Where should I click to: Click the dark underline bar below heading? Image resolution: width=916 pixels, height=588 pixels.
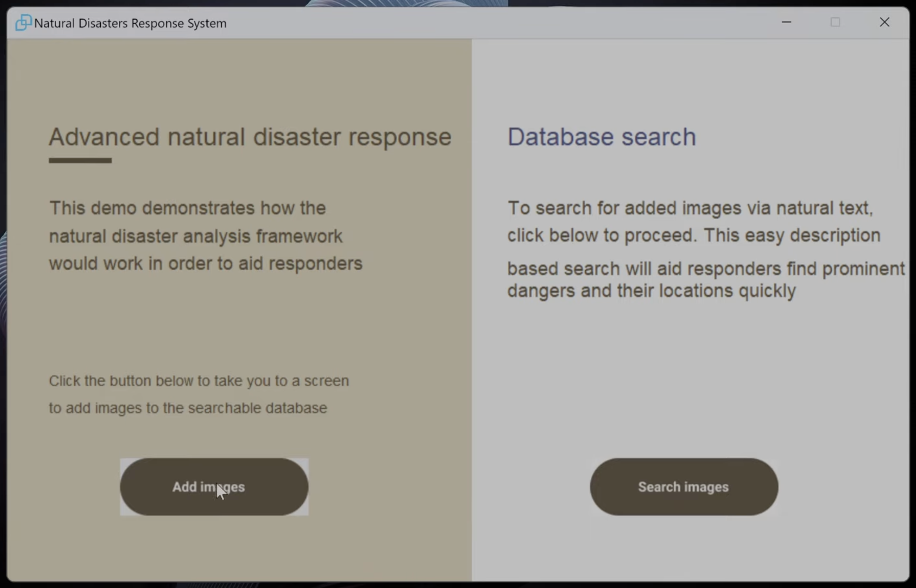click(80, 160)
